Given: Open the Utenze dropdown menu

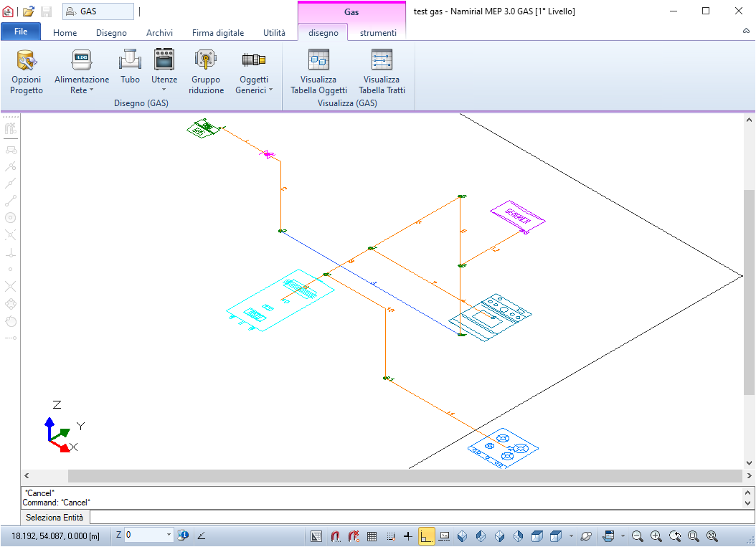Looking at the screenshot, I should tap(164, 71).
